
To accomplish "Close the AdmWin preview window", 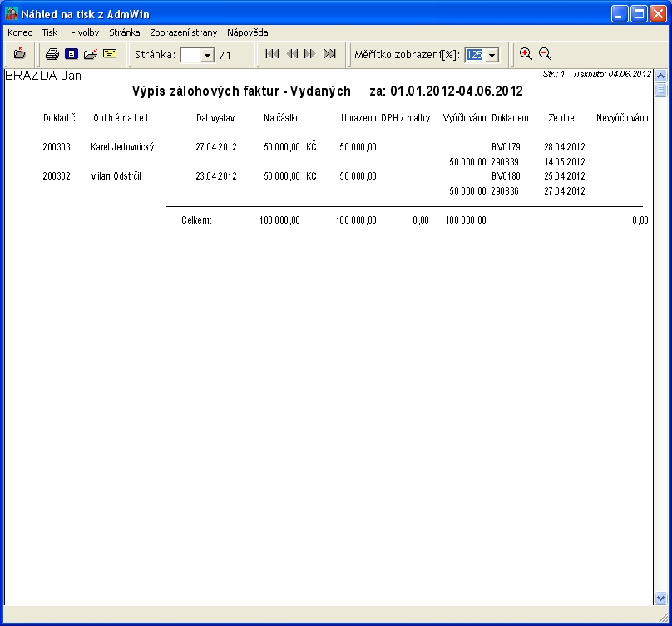I will [658, 14].
